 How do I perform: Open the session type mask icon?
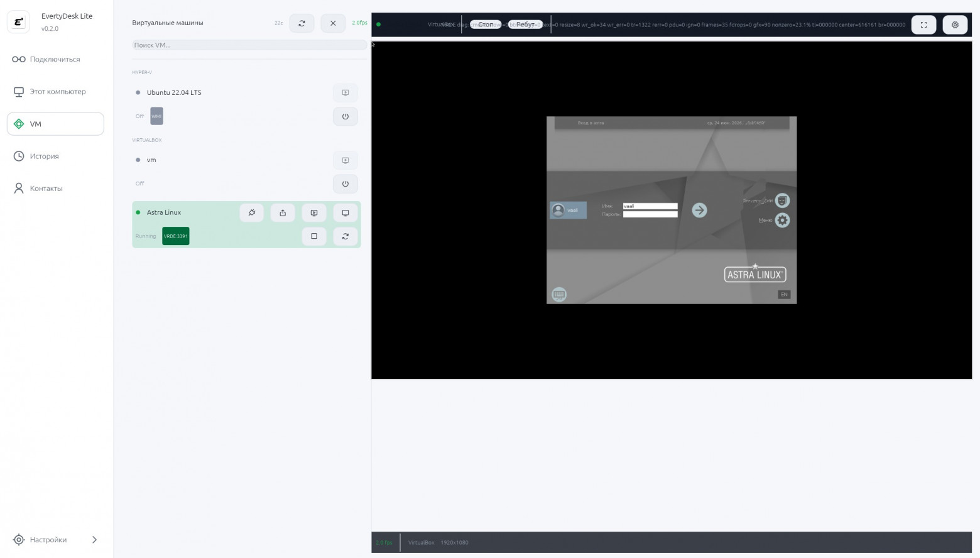pos(782,200)
